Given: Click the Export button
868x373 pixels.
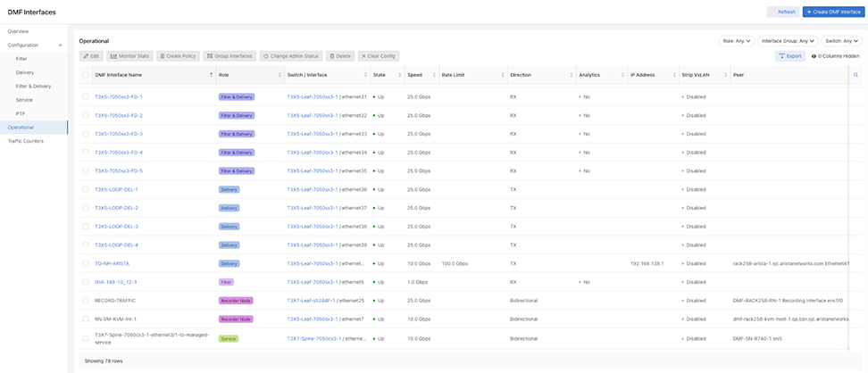Looking at the screenshot, I should [789, 56].
